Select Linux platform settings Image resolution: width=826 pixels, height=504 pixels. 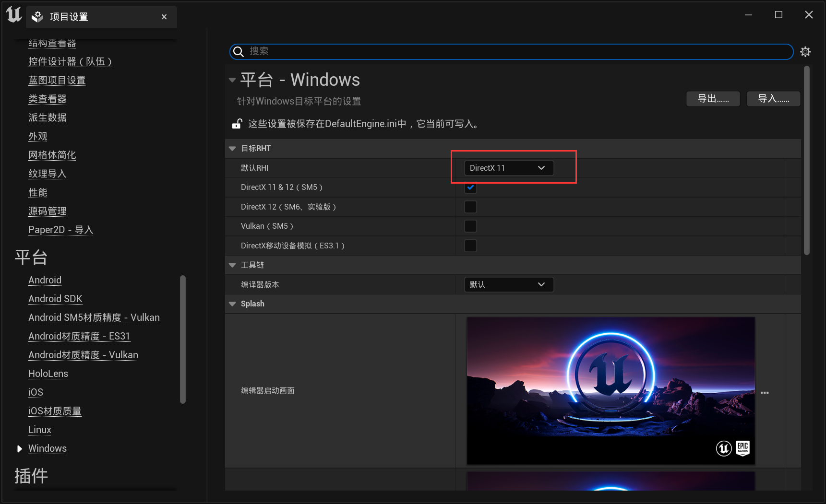click(39, 430)
